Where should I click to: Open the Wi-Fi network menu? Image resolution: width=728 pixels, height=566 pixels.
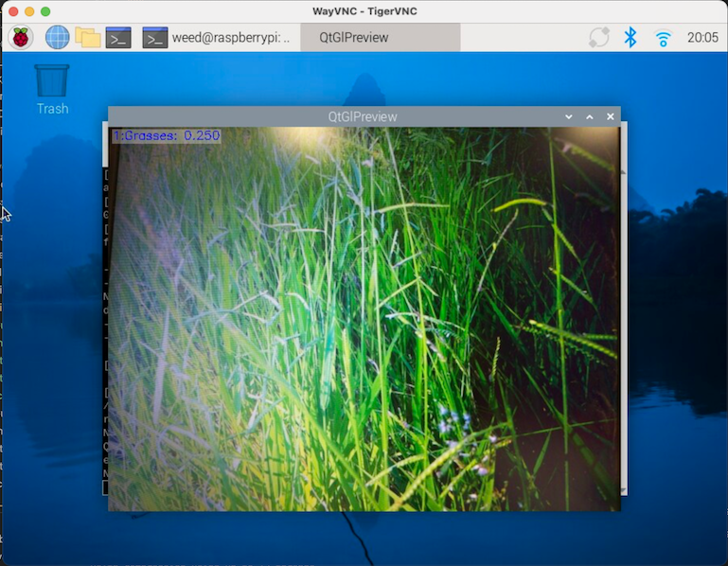[663, 38]
